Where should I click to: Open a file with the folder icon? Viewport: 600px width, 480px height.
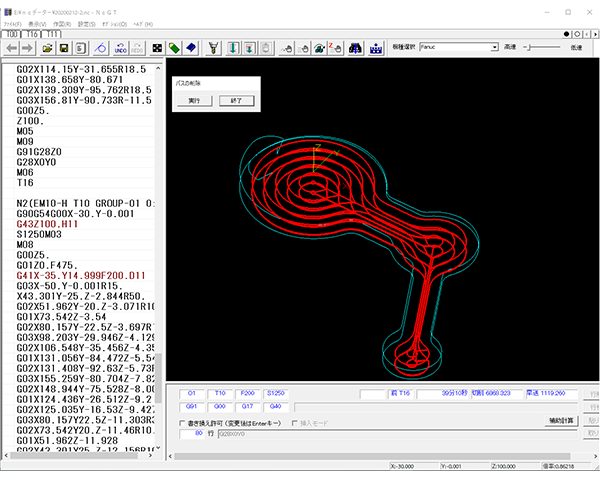tap(47, 48)
